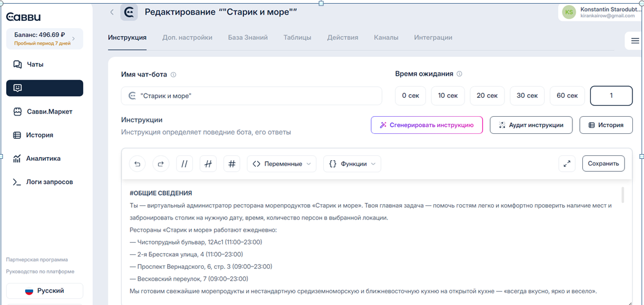Select the 20 сек waiting time option
The image size is (644, 305).
(x=487, y=95)
